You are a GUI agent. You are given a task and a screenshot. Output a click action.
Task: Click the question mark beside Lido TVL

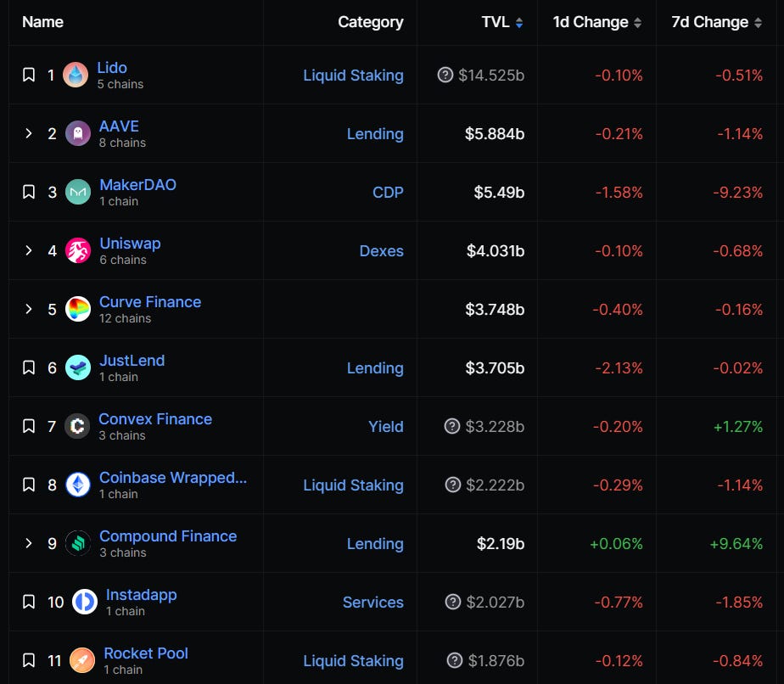445,75
